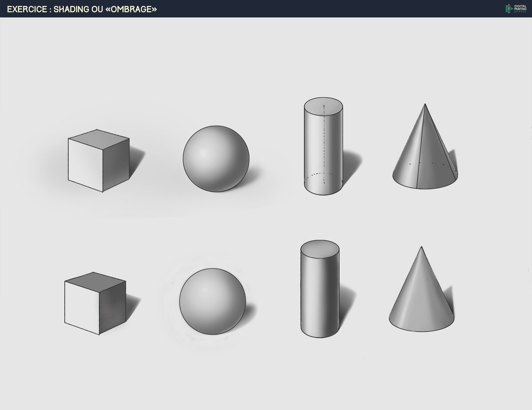Select the top row cylinder with dashed axis
This screenshot has height=410, width=532.
tap(323, 146)
